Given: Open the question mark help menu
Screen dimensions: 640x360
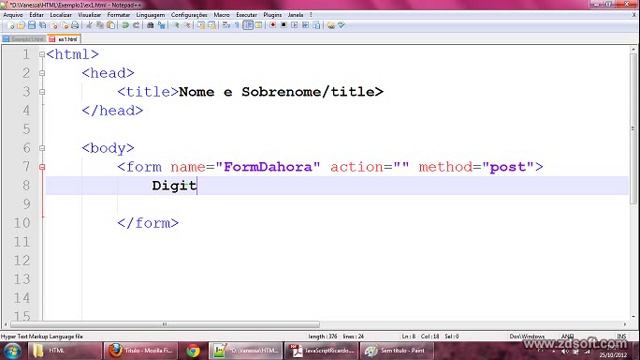Looking at the screenshot, I should pos(311,15).
